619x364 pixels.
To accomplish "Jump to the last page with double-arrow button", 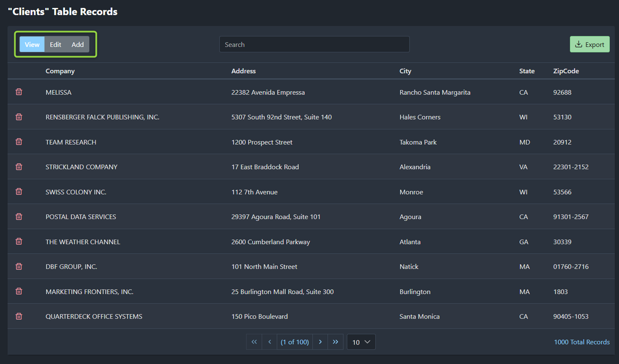I will pyautogui.click(x=335, y=341).
